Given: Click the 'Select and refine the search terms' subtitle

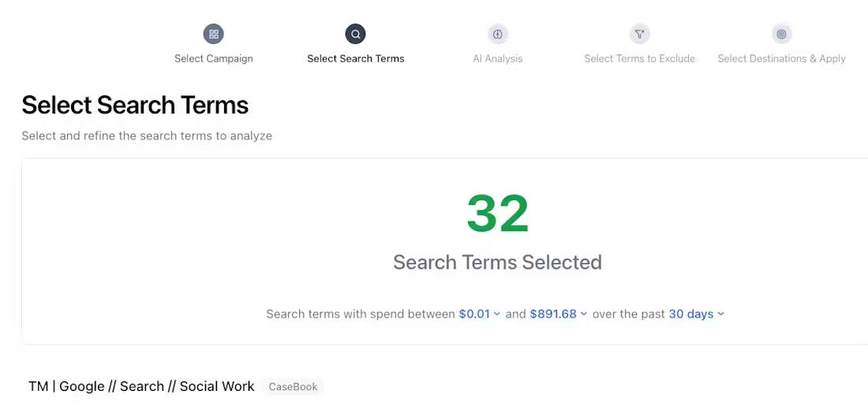Looking at the screenshot, I should 147,136.
